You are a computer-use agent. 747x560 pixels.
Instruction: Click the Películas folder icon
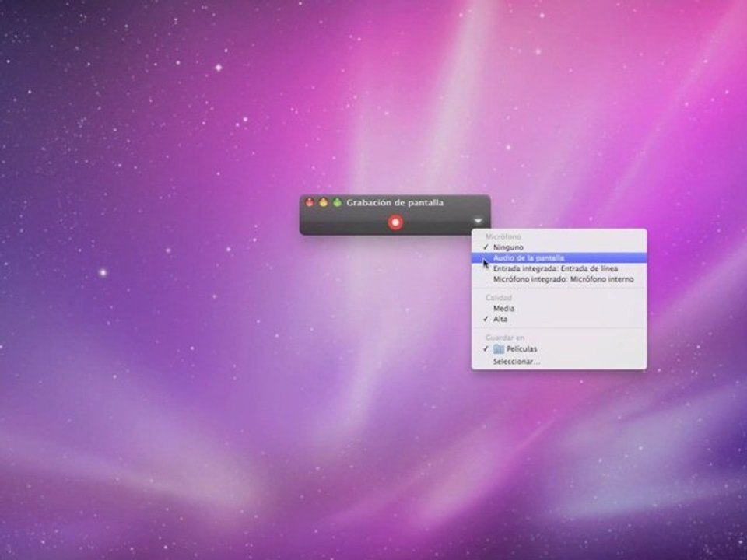(498, 349)
